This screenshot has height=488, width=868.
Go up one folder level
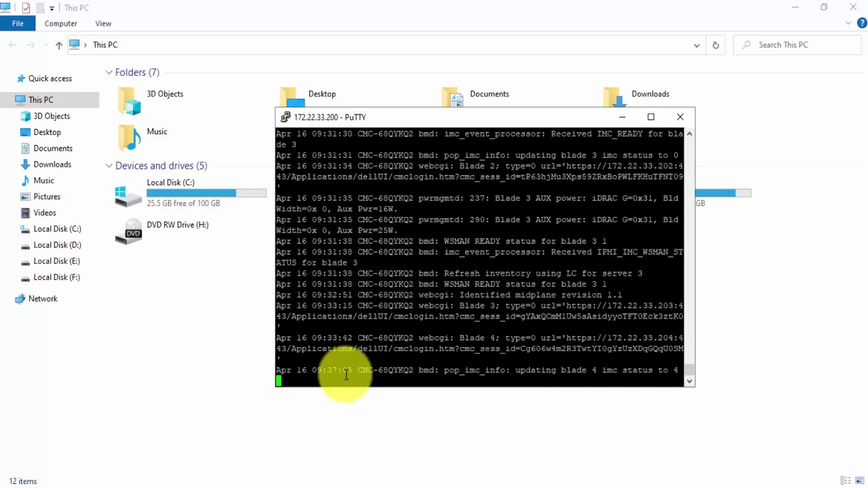click(x=59, y=45)
